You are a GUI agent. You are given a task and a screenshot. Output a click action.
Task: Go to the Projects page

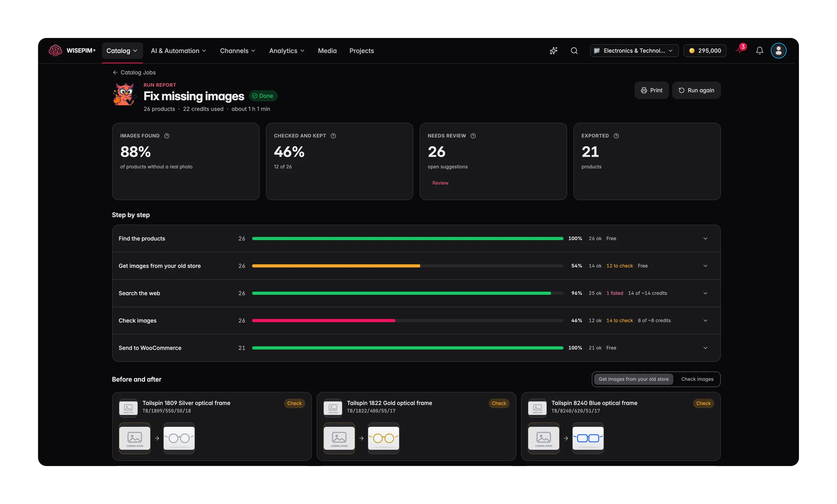click(x=361, y=51)
